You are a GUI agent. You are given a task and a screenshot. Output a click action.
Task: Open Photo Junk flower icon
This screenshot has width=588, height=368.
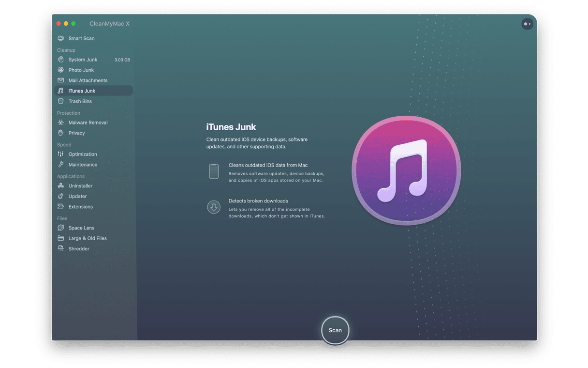(60, 70)
